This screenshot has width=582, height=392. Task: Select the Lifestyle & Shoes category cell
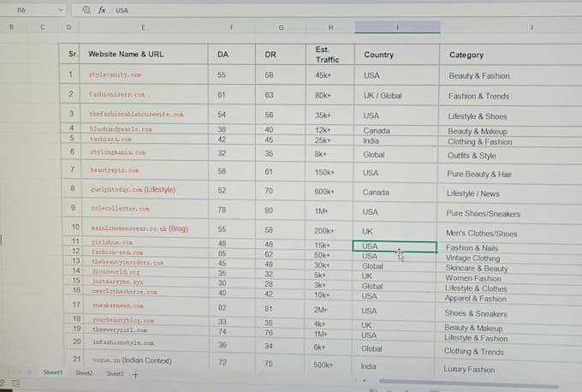(509, 116)
